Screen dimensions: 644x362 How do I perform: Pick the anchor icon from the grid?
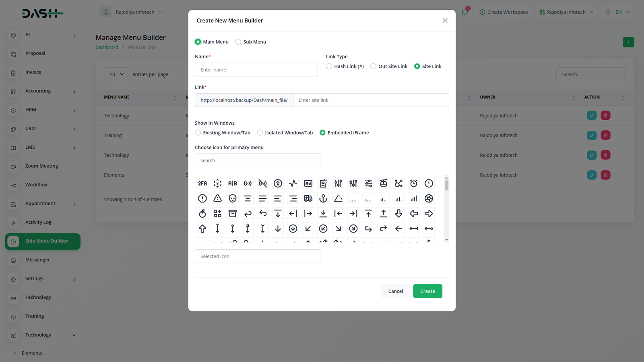tap(323, 198)
